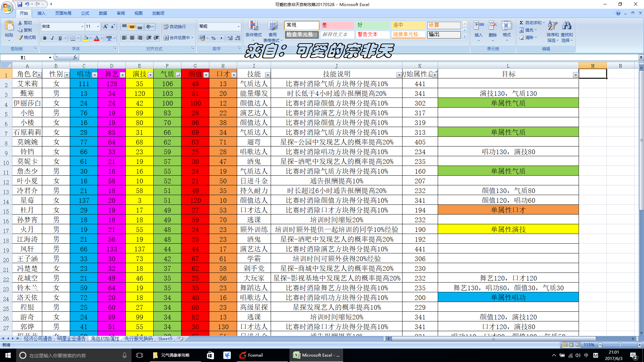This screenshot has height=362, width=644.
Task: Toggle Bold formatting button
Action: (x=45, y=38)
